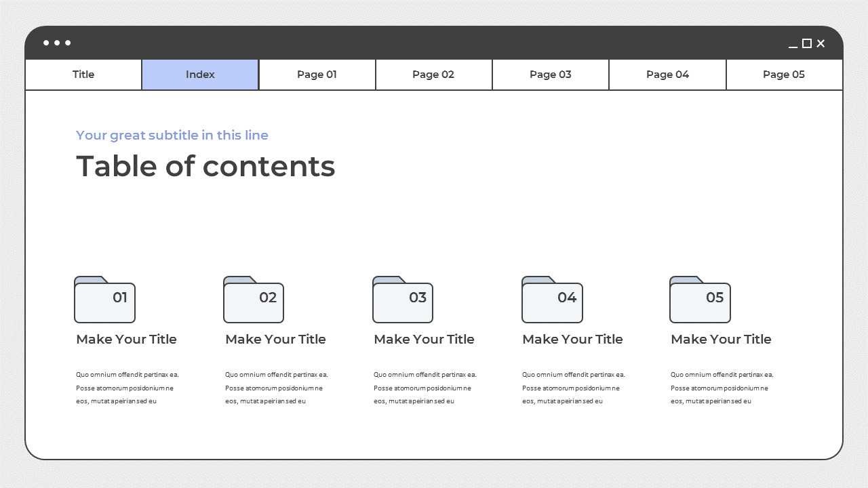Viewport: 868px width, 488px height.
Task: Click the three-dot window menu icon
Action: (57, 43)
